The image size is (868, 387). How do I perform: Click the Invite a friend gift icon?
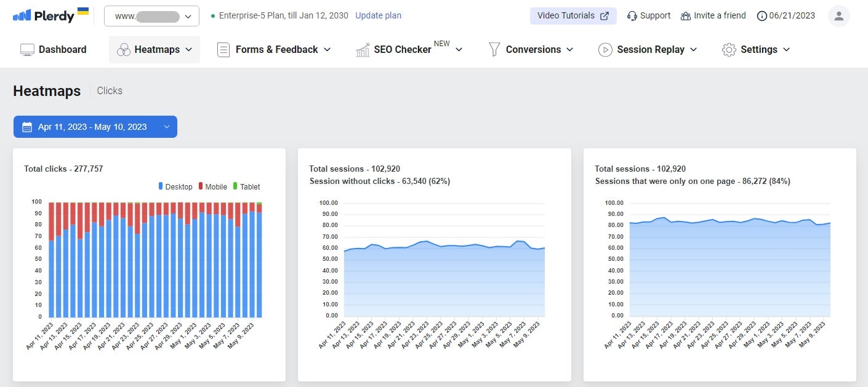click(686, 16)
